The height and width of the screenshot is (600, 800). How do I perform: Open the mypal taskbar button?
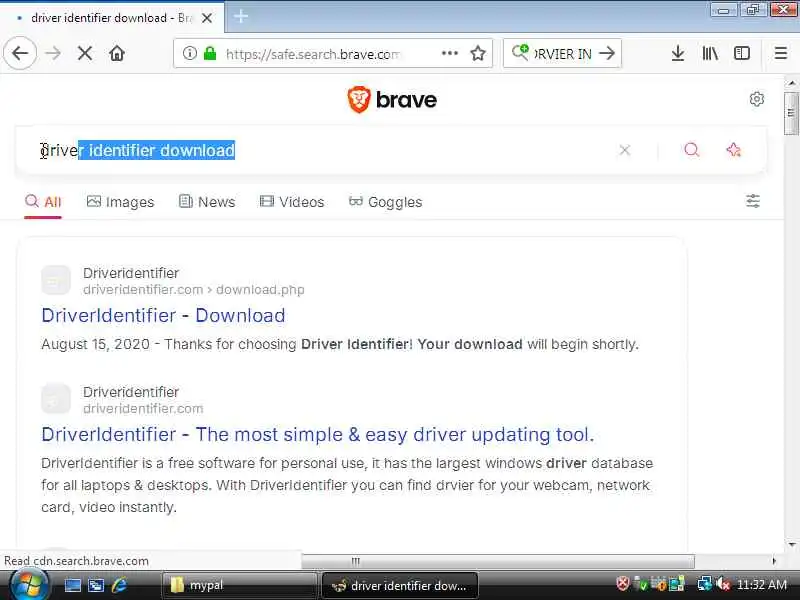click(x=239, y=585)
